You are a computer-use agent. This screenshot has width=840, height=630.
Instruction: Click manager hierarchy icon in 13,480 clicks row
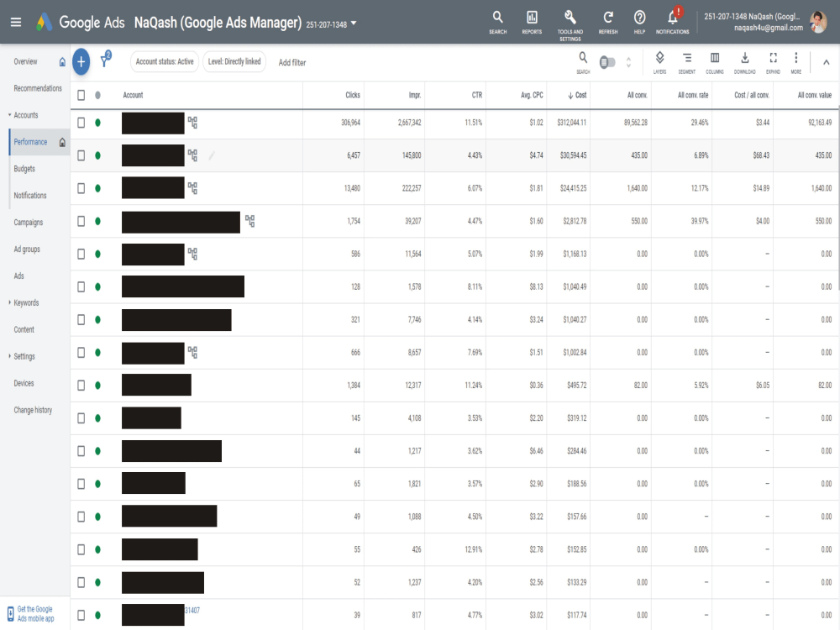[x=193, y=188]
